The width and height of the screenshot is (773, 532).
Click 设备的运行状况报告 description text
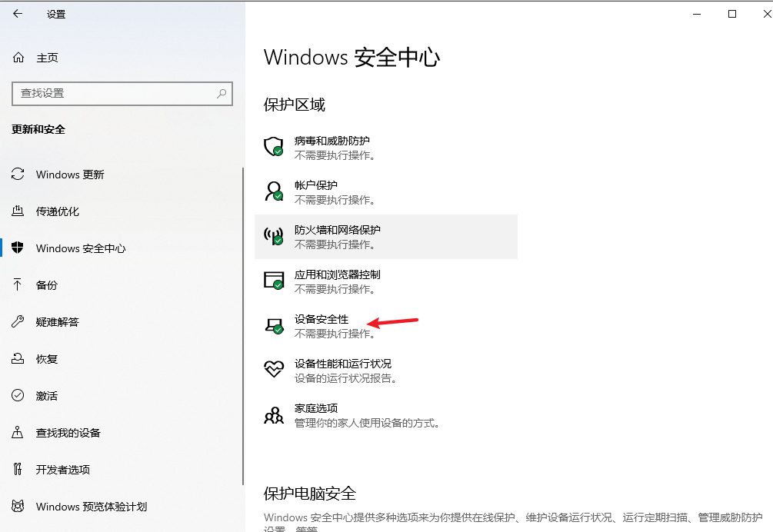click(x=345, y=378)
